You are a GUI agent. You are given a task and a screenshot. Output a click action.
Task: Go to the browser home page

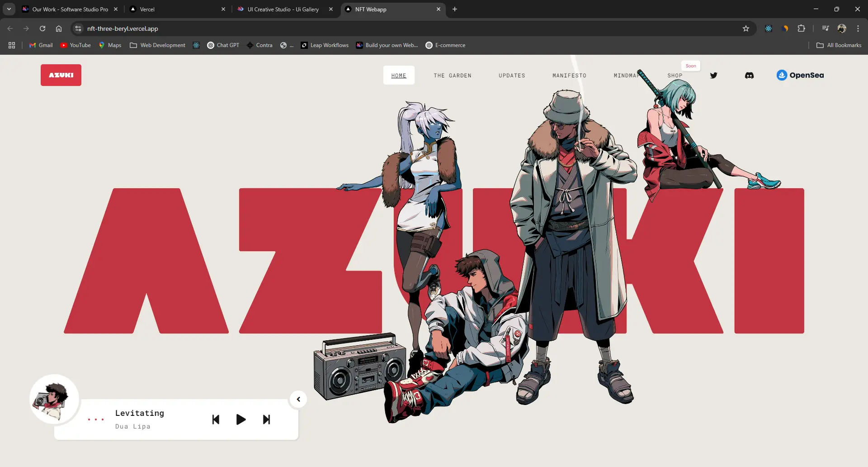[59, 29]
